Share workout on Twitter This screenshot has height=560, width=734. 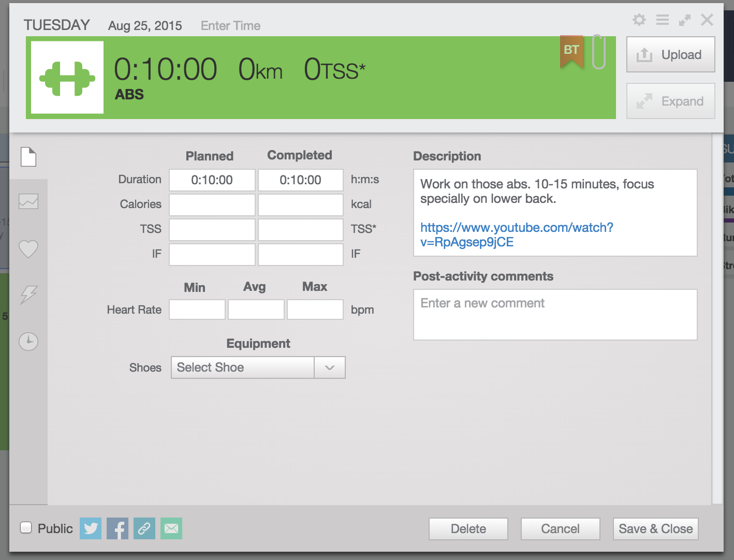click(91, 528)
